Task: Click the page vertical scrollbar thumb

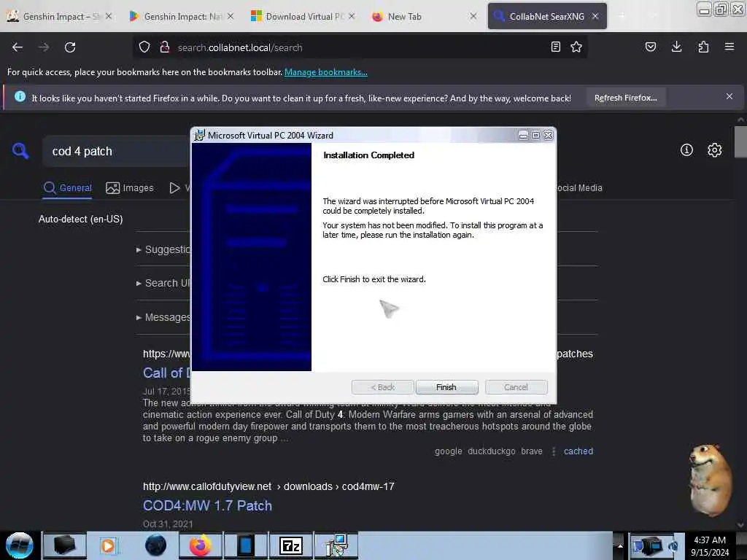Action: (x=740, y=141)
